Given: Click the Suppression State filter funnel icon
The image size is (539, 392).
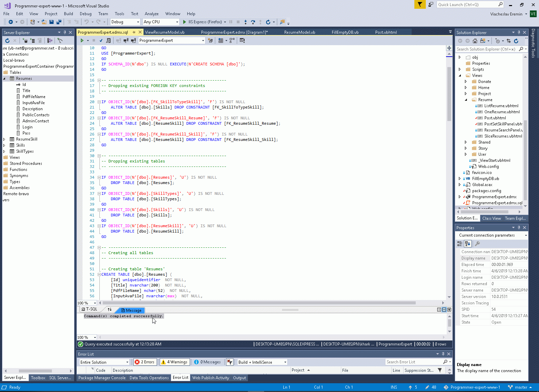Looking at the screenshot, I should tap(440, 370).
